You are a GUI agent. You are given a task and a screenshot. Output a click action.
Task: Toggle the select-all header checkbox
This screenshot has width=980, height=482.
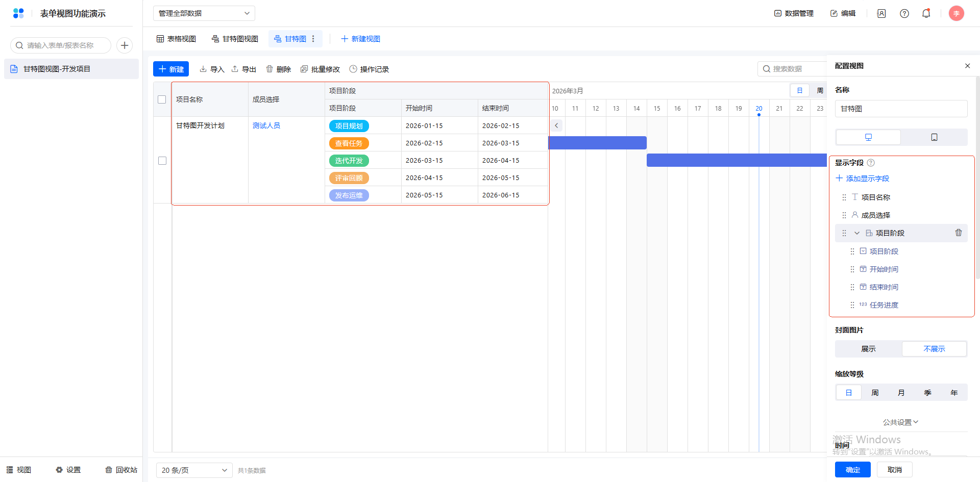[162, 99]
